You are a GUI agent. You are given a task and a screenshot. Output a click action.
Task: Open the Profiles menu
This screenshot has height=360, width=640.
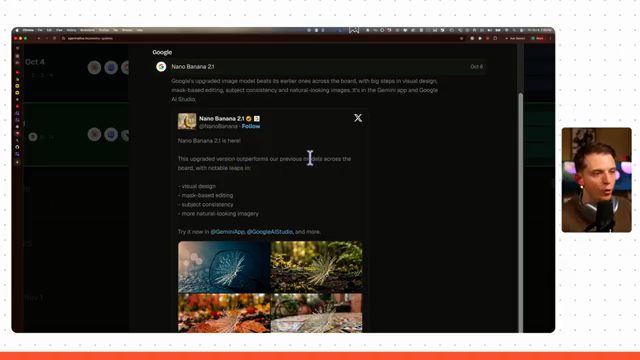[104, 30]
